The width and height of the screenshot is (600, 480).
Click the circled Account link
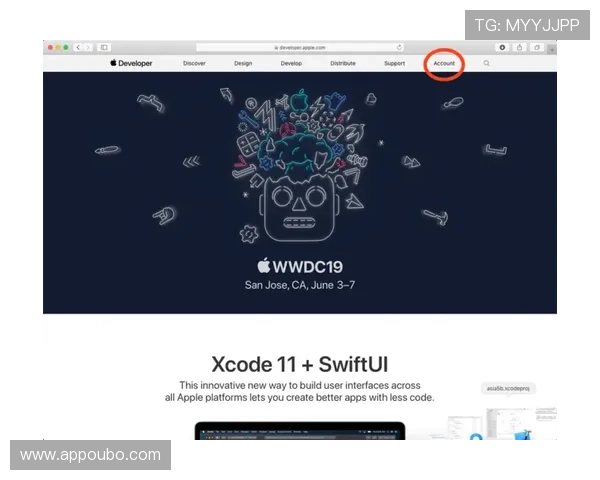444,63
